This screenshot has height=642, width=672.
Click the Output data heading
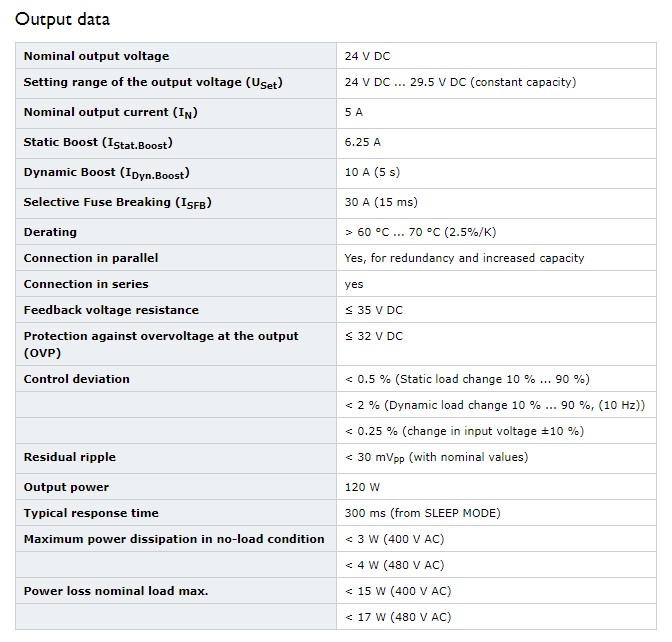pyautogui.click(x=63, y=19)
